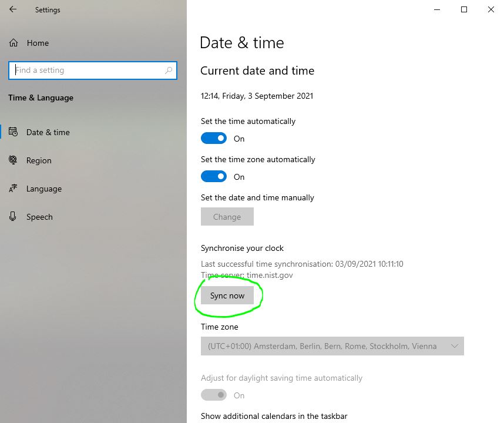Click the Settings window title
Image resolution: width=504 pixels, height=423 pixels.
[48, 9]
